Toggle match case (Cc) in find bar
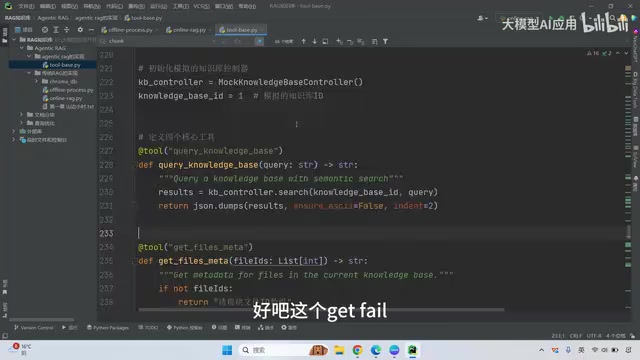 coord(238,41)
